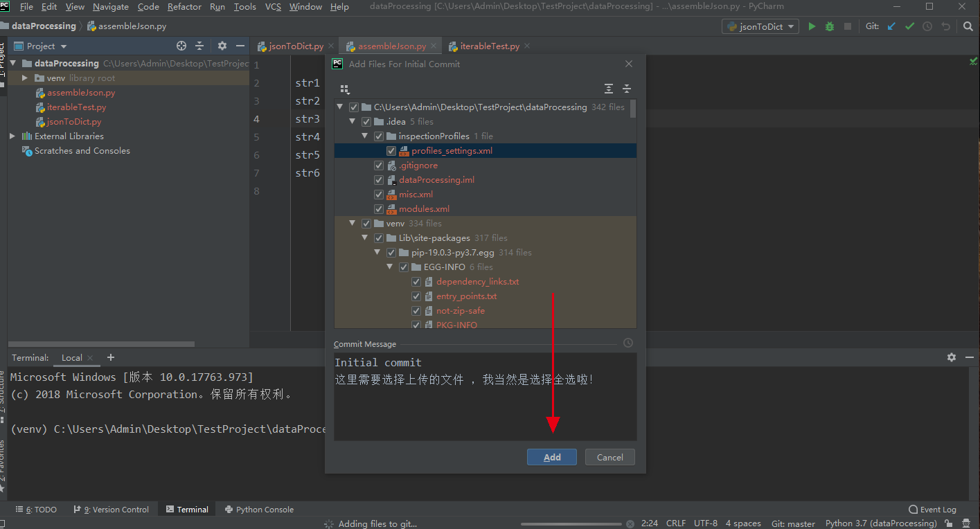Collapse the .idea node in commit dialog
The height and width of the screenshot is (529, 980).
click(353, 122)
